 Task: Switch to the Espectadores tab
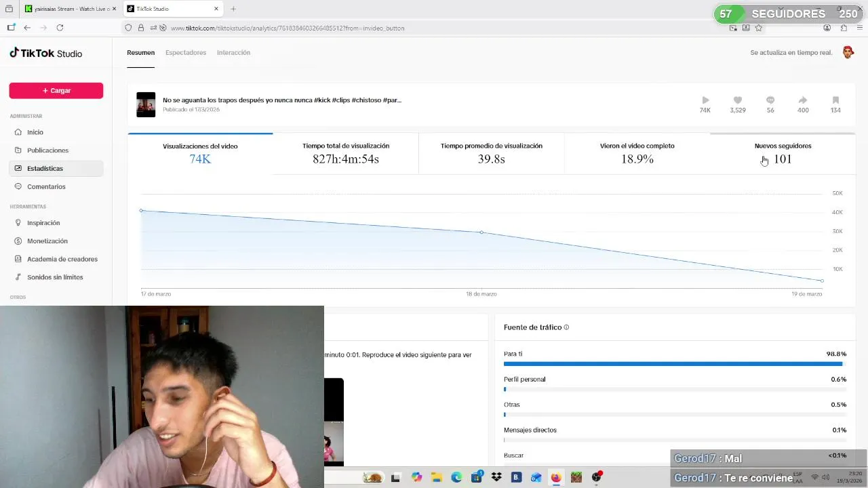pyautogui.click(x=186, y=53)
